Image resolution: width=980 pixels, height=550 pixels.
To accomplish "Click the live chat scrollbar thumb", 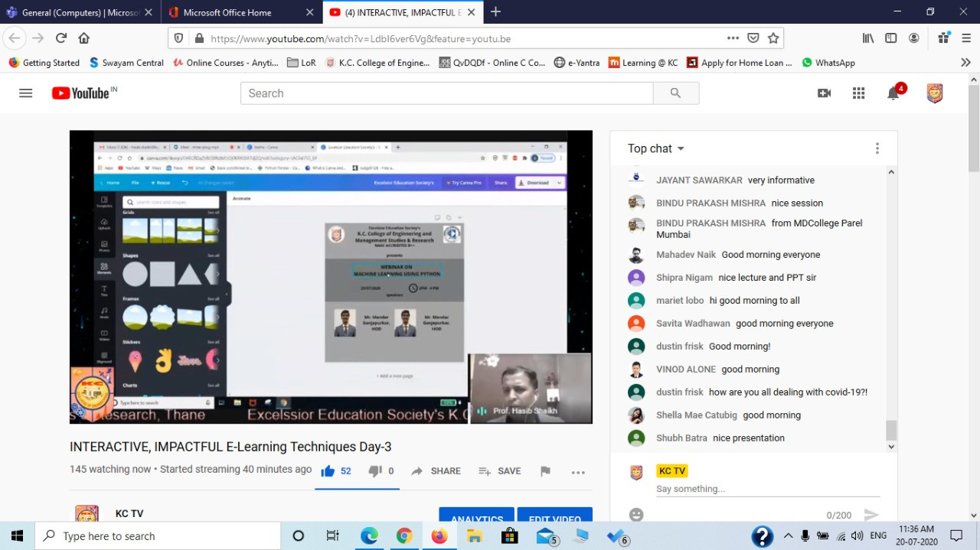I will pos(890,430).
